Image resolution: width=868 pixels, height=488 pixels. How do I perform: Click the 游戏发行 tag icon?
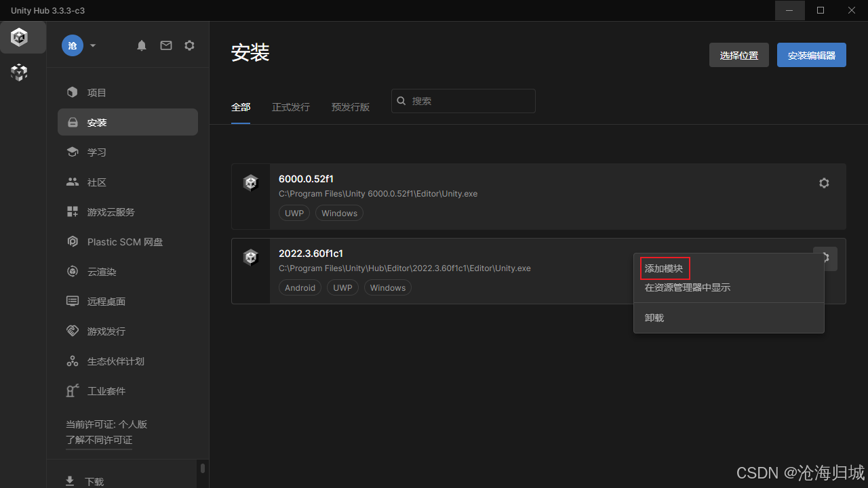click(x=73, y=331)
